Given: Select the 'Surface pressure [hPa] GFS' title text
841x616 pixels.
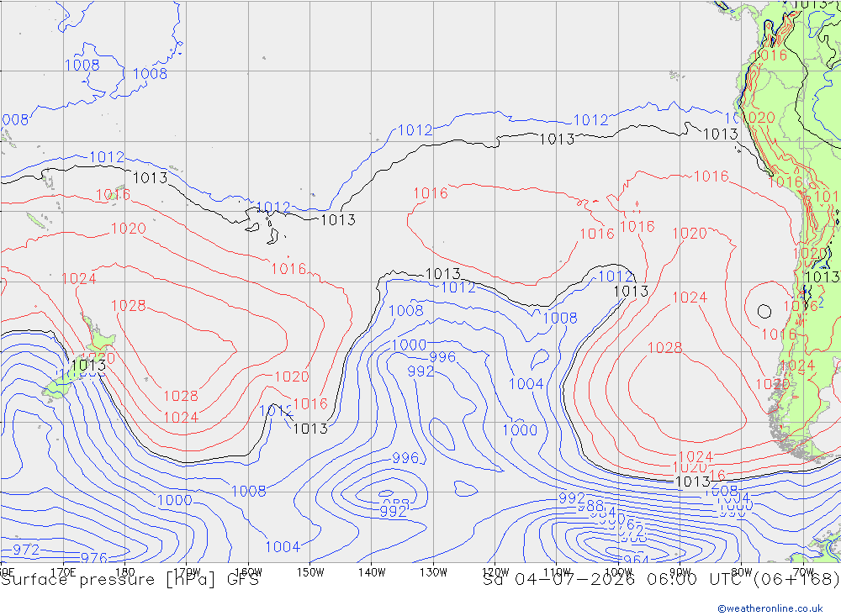Looking at the screenshot, I should click(130, 580).
